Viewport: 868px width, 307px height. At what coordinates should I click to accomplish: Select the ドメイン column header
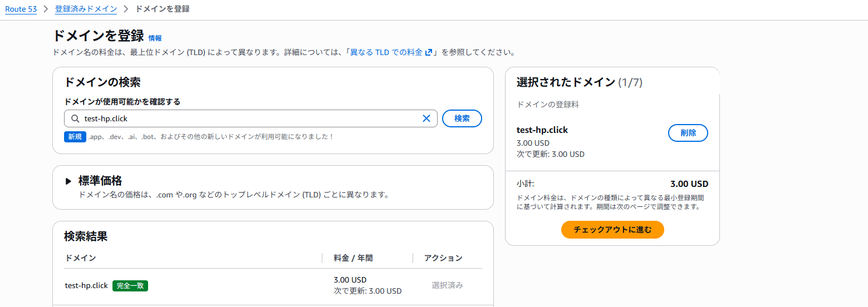click(x=81, y=258)
